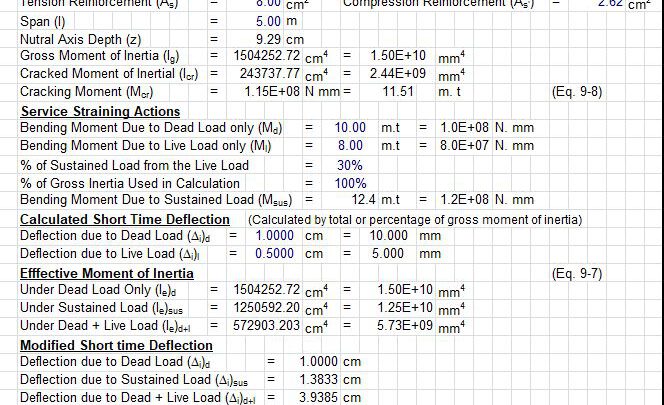Click the % of Sustained Load from Live Load label

click(134, 165)
